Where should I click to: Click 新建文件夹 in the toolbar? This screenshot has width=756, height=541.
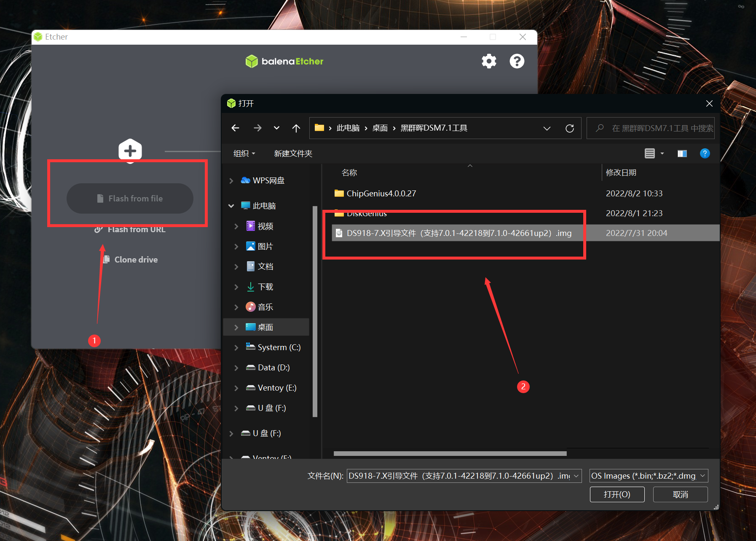[x=293, y=153]
